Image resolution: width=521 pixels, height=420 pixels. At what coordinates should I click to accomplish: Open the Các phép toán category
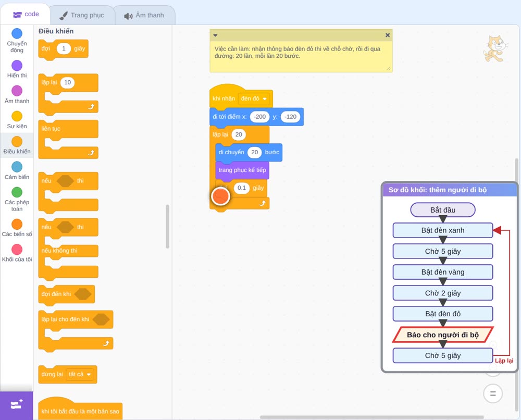17,200
